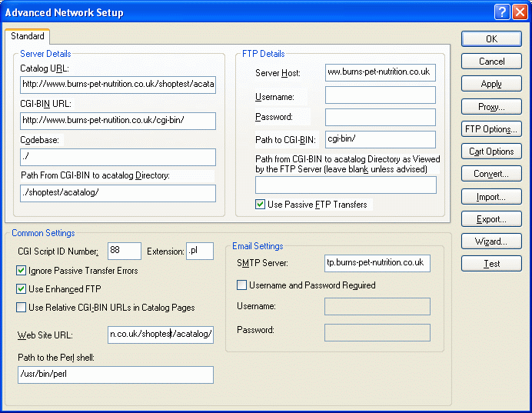This screenshot has width=532, height=413.
Task: Open FTP Options dialog
Action: coord(491,129)
